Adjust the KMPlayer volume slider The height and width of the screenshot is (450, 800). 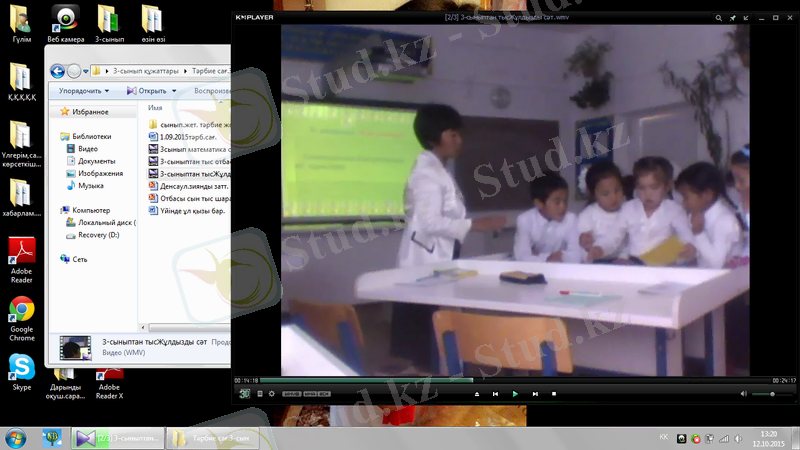[771, 394]
